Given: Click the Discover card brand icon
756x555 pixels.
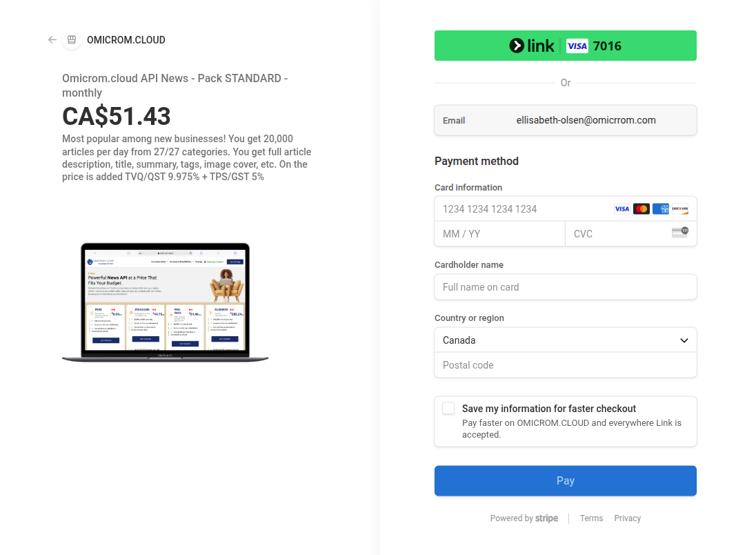Looking at the screenshot, I should pyautogui.click(x=680, y=209).
